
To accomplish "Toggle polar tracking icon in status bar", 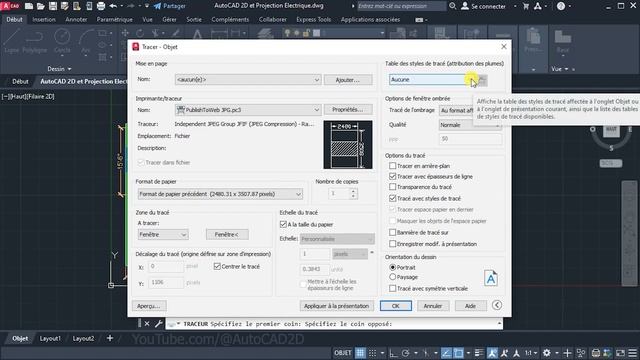I will pos(406,353).
